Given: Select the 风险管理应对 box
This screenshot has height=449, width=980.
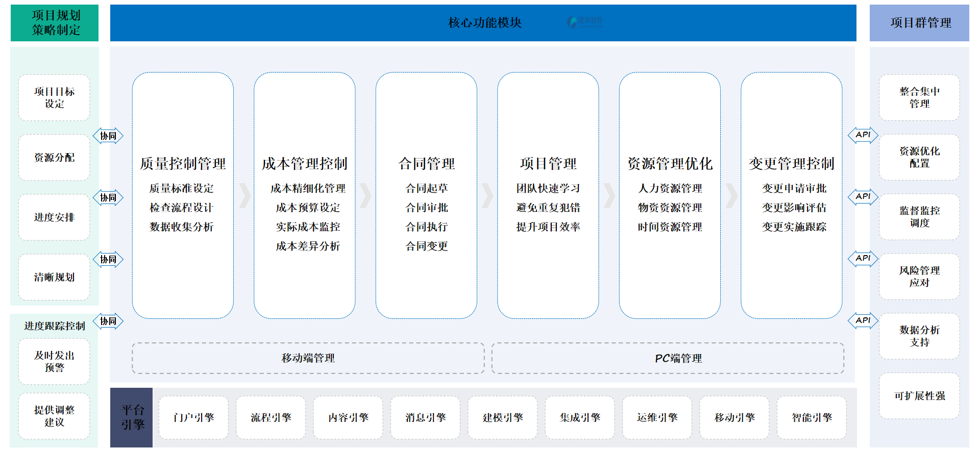Looking at the screenshot, I should [919, 277].
